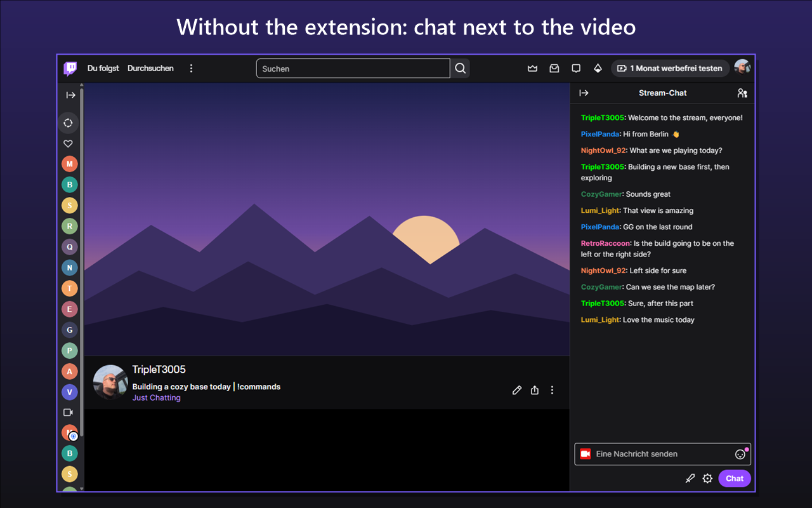Open the chat settings gear
Screen dimensions: 812x508
[707, 479]
